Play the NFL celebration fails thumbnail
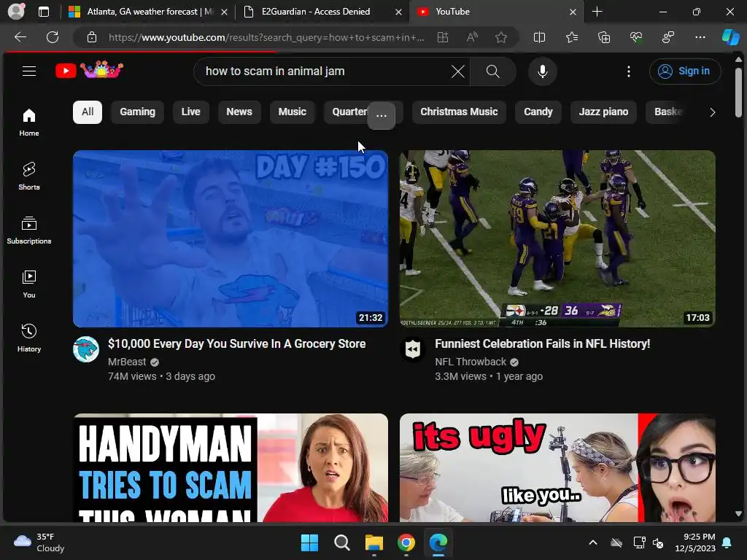The height and width of the screenshot is (560, 747). point(557,238)
